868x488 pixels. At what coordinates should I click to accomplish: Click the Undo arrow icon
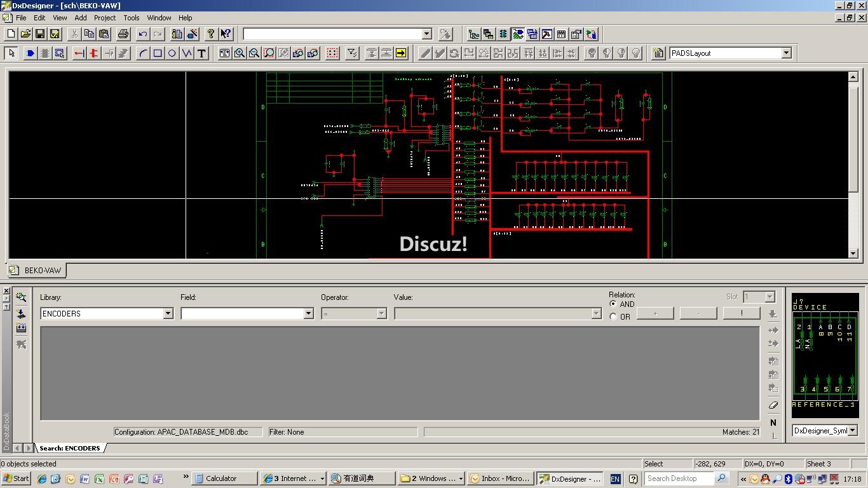point(143,34)
